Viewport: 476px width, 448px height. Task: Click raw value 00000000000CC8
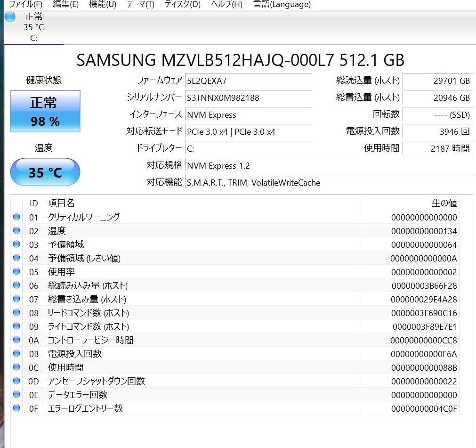tap(424, 341)
